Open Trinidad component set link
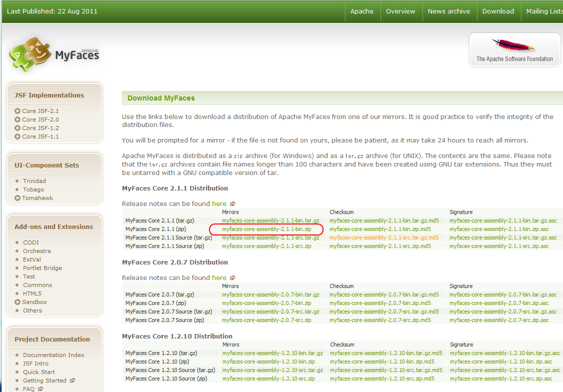Image resolution: width=563 pixels, height=392 pixels. point(34,181)
